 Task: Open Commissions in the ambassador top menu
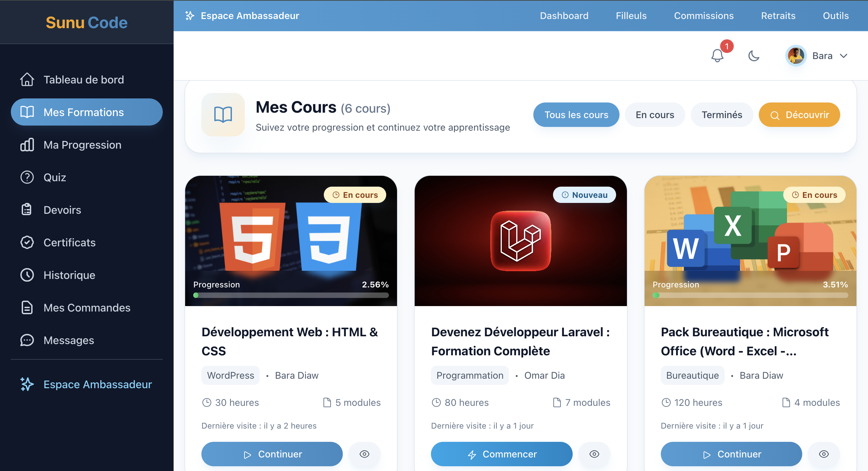tap(704, 16)
